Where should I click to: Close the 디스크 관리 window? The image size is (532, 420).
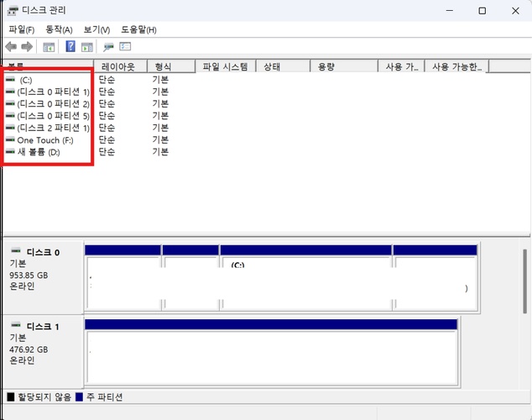pos(515,11)
